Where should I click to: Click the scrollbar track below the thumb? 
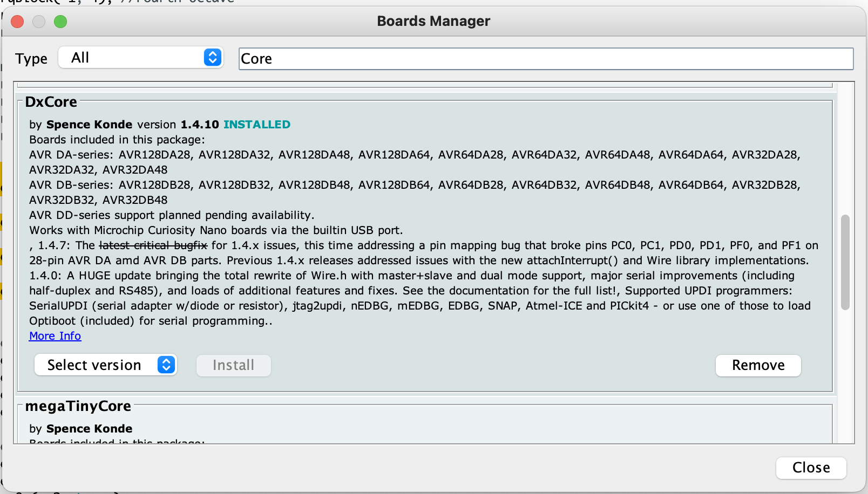pos(845,378)
